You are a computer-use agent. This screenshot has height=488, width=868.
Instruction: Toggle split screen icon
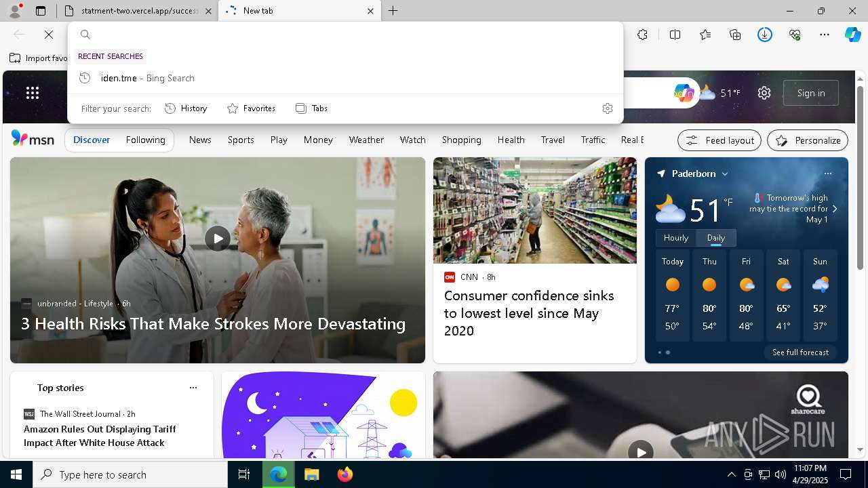[x=675, y=35]
